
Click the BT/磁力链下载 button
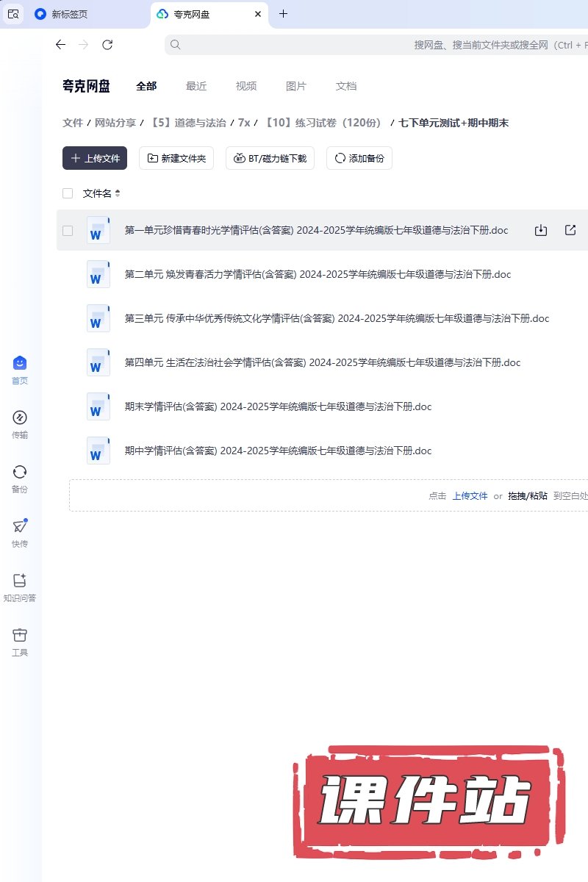click(270, 158)
